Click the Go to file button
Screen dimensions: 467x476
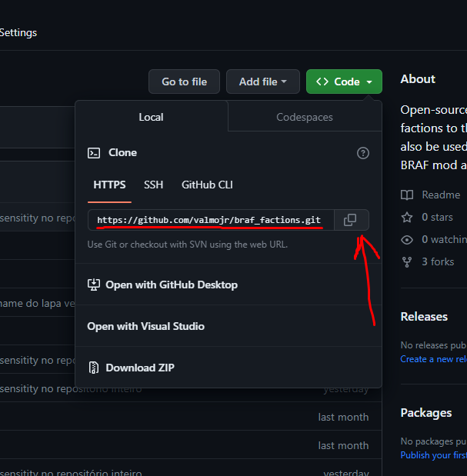(x=184, y=82)
